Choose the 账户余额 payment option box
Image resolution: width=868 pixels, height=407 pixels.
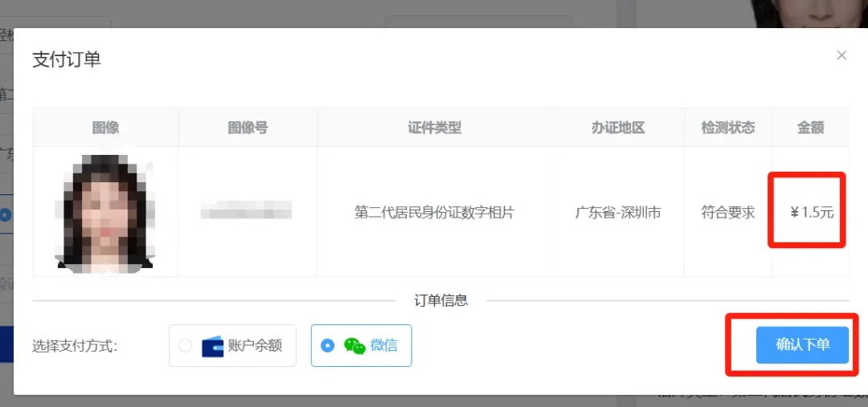tap(232, 346)
